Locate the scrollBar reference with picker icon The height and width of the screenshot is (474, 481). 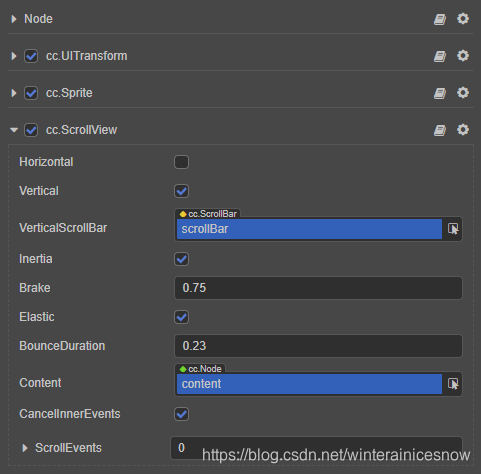pos(453,229)
